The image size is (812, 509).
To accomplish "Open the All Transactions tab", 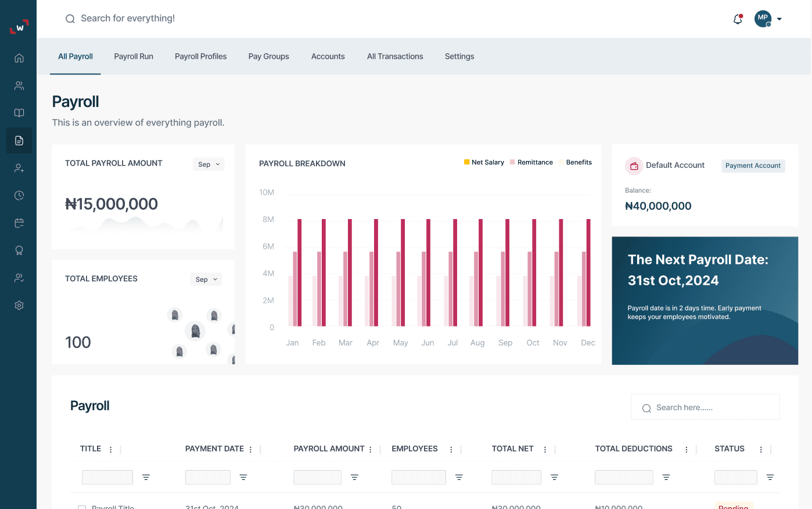I will (x=395, y=56).
